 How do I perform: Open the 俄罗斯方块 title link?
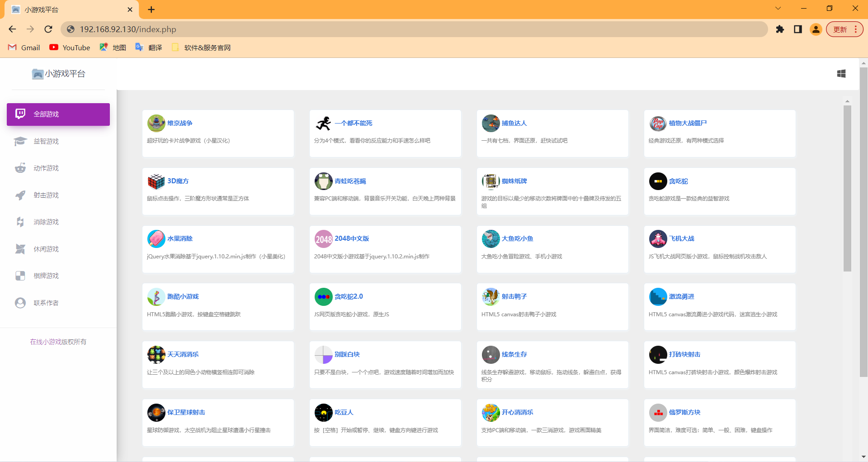684,412
